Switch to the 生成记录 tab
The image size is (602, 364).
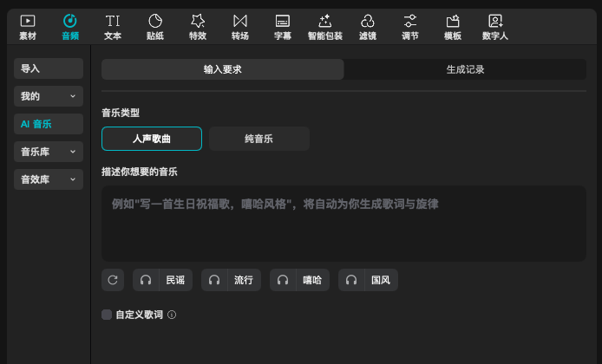click(x=465, y=69)
